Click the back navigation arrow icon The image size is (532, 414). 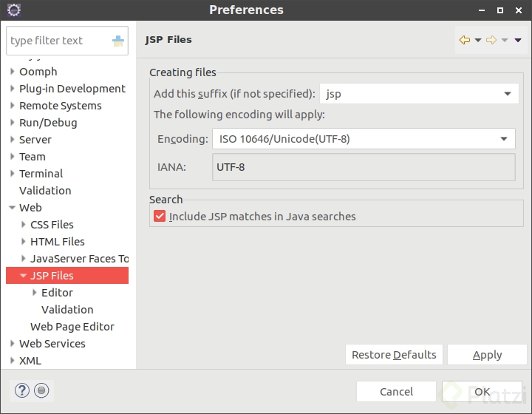(464, 40)
